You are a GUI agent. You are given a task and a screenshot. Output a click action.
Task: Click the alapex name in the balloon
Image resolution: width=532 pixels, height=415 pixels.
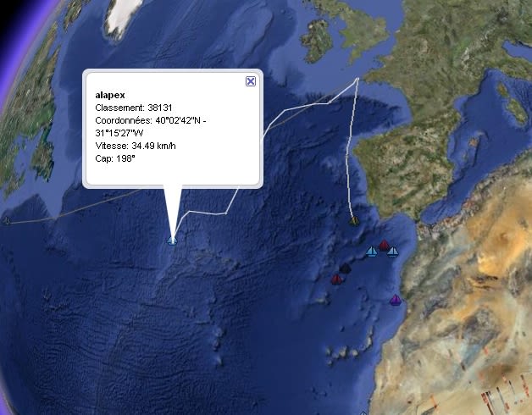[110, 95]
